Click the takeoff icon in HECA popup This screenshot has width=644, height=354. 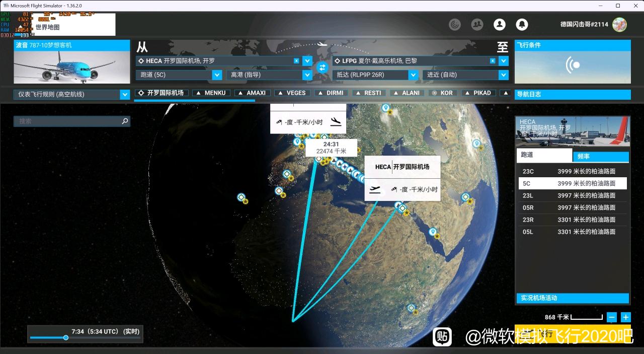pyautogui.click(x=374, y=189)
